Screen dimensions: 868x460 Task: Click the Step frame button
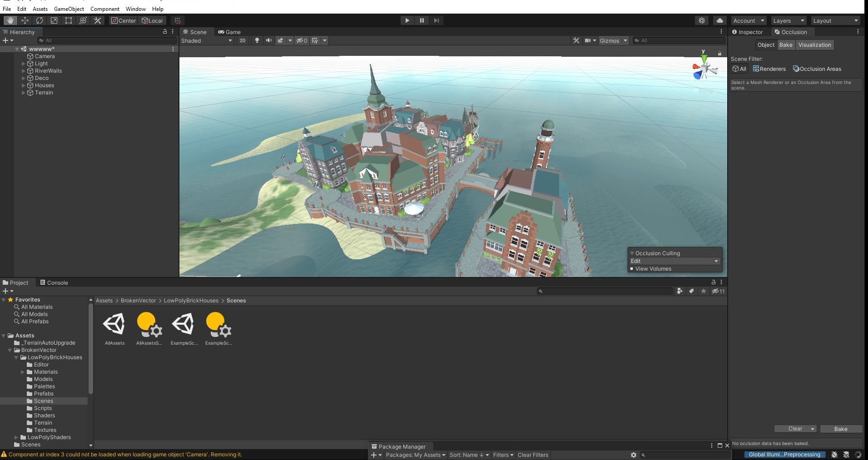coord(436,20)
